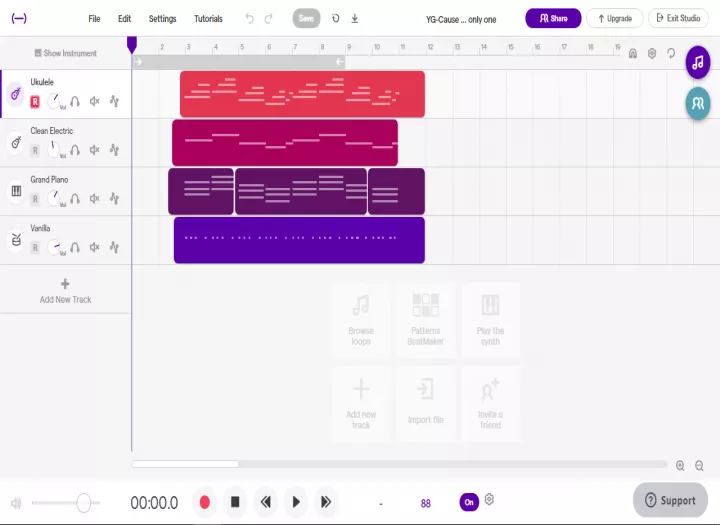The width and height of the screenshot is (720, 525).
Task: Solo the Vanilla track
Action: tap(75, 247)
